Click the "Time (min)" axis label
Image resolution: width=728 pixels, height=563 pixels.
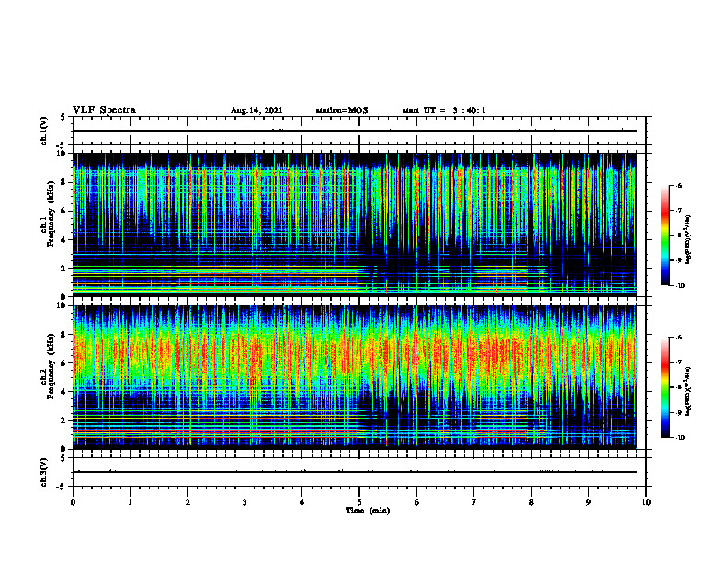pyautogui.click(x=368, y=511)
